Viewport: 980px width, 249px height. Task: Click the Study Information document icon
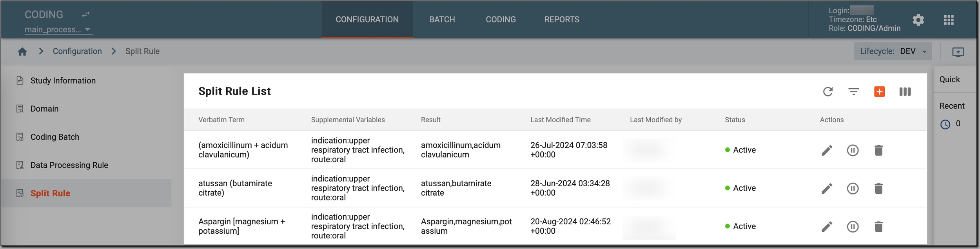click(20, 80)
